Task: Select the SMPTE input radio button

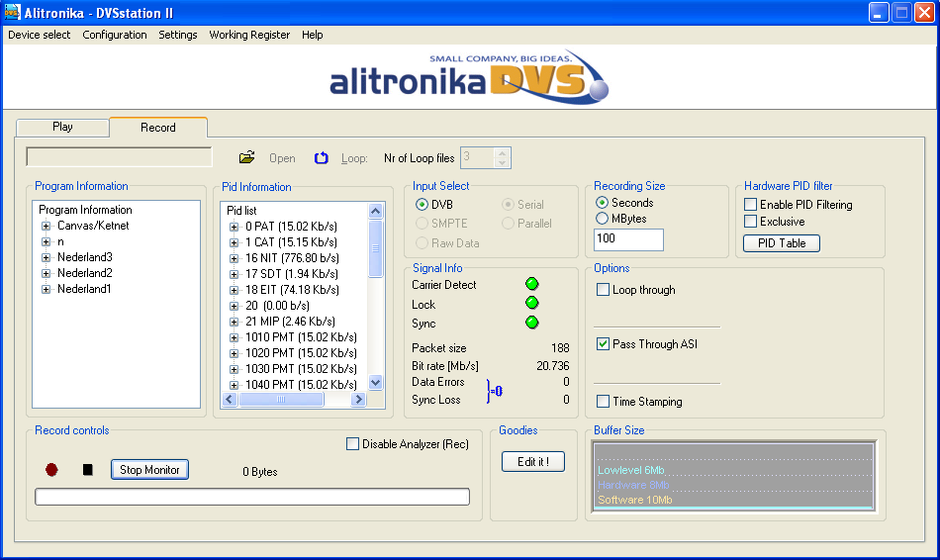Action: [x=423, y=223]
